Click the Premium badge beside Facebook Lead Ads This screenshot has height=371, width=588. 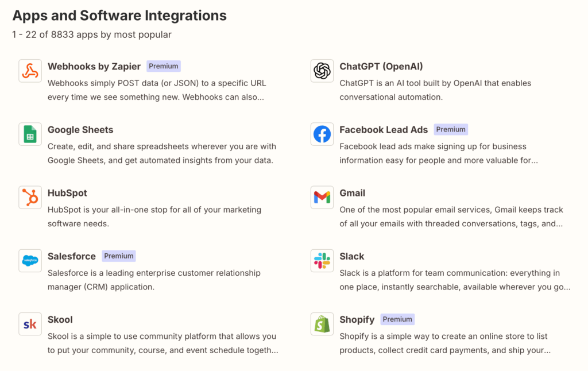pyautogui.click(x=451, y=130)
